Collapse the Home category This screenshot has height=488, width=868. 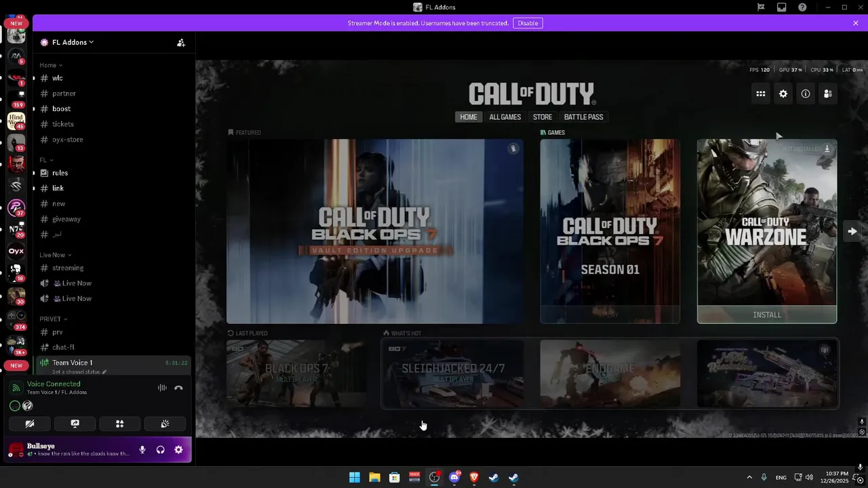[x=51, y=65]
